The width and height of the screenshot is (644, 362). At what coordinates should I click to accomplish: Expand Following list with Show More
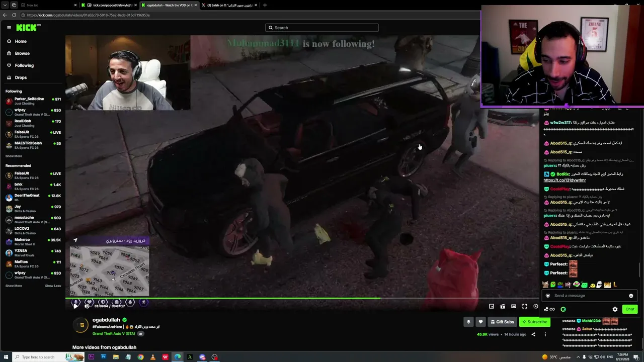point(14,156)
